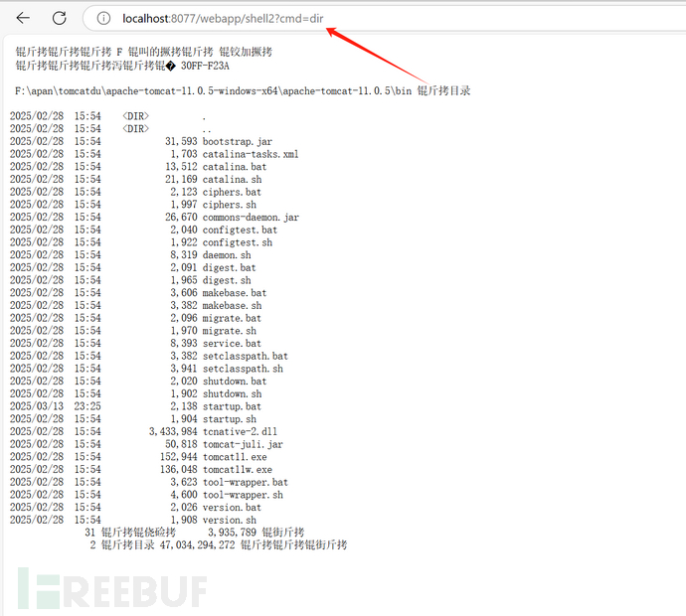Click file name ciphers.bat
The height and width of the screenshot is (616, 686).
[x=232, y=192]
